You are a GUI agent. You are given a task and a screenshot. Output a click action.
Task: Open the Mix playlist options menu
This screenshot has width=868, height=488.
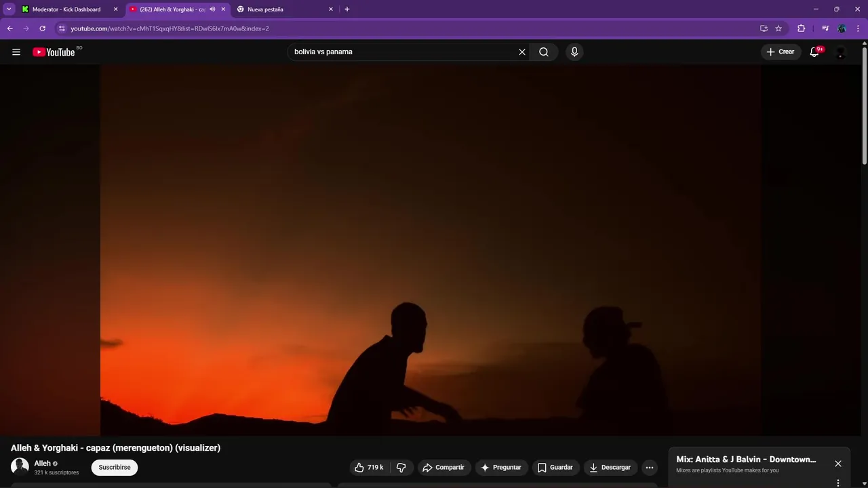[838, 483]
